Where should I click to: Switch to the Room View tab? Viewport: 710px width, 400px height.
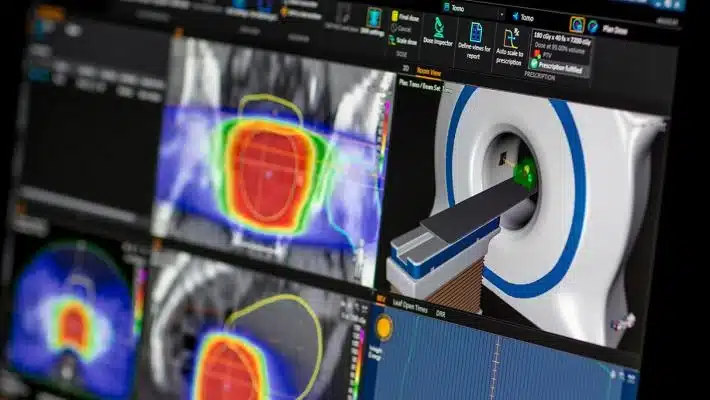(x=429, y=72)
